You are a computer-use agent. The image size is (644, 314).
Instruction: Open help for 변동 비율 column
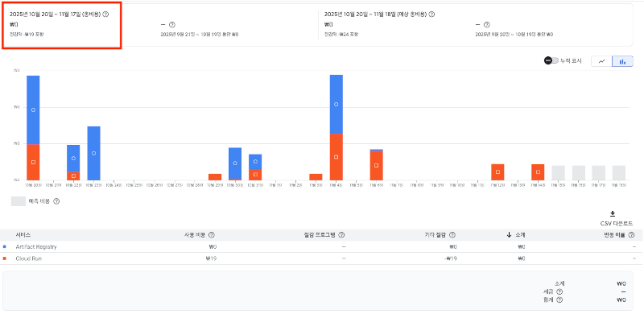pos(631,235)
